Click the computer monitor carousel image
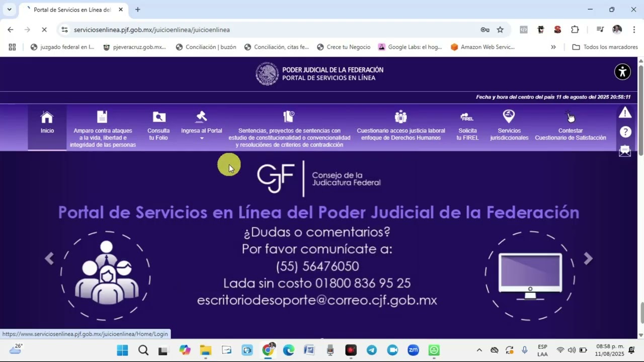The image size is (644, 362). point(530,276)
